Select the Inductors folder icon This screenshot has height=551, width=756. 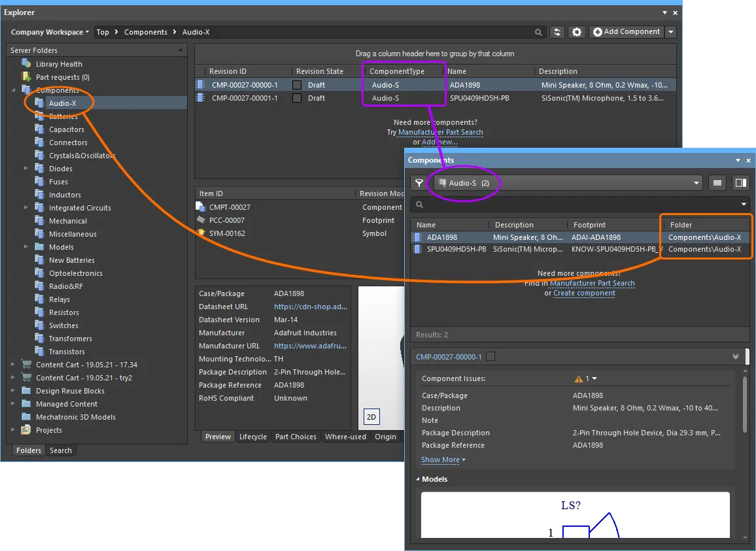click(39, 194)
